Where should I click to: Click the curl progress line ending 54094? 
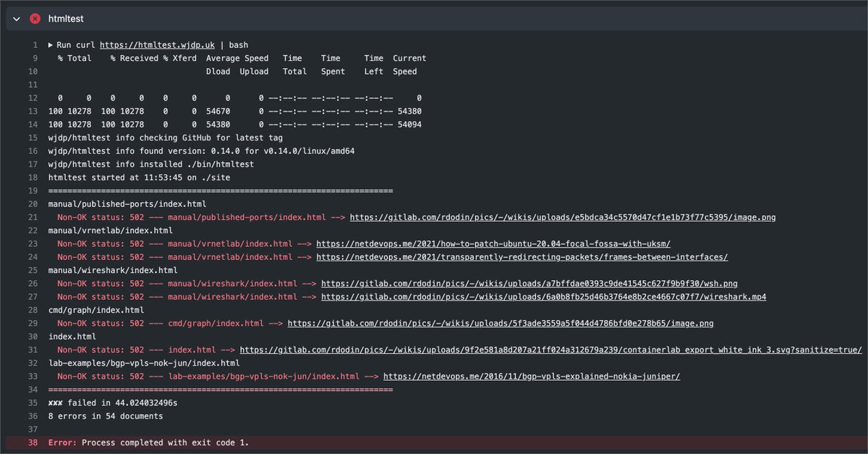point(234,125)
